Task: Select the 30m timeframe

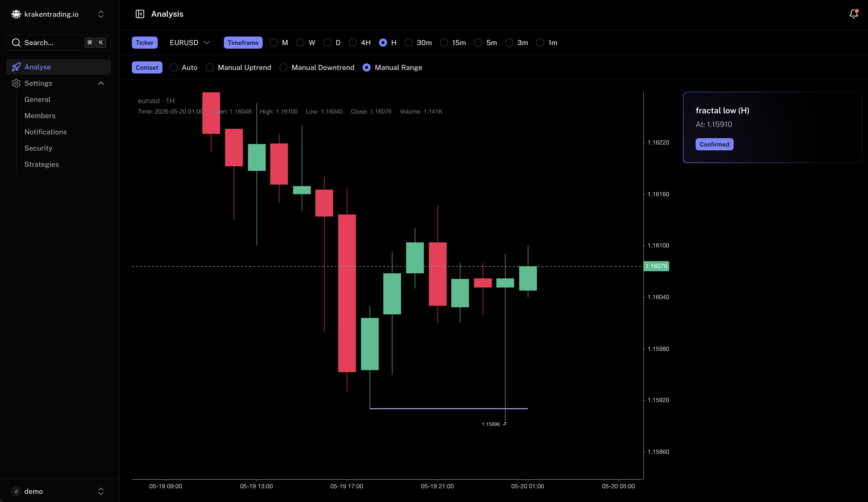Action: tap(408, 43)
